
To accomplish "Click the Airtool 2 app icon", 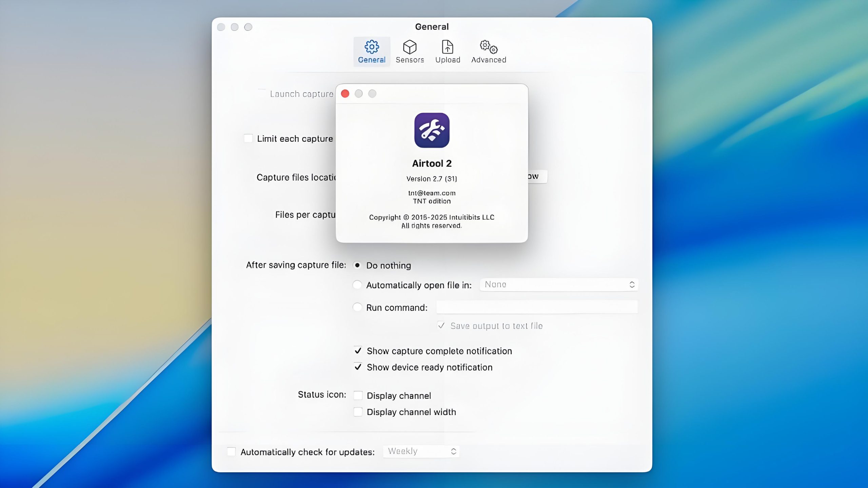I will point(432,130).
